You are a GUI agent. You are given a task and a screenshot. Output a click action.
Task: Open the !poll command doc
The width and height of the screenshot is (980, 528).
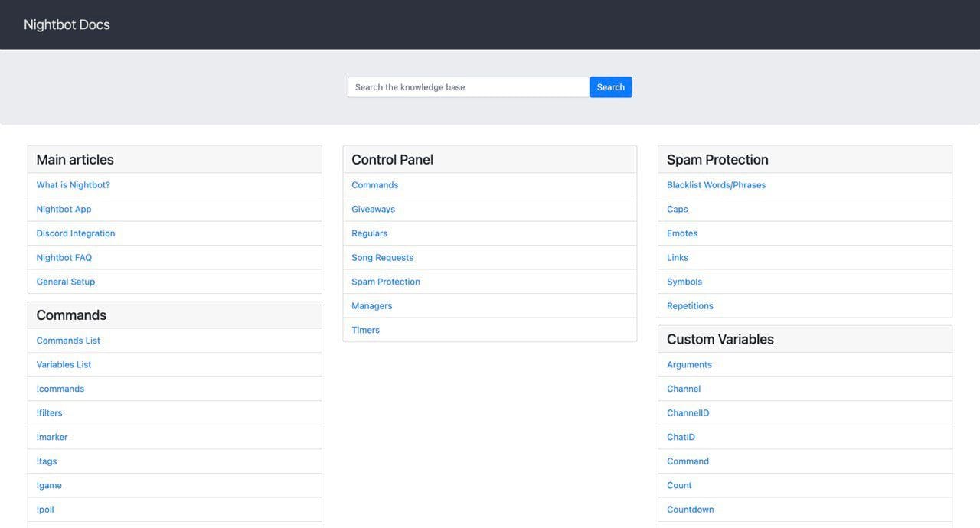click(45, 510)
